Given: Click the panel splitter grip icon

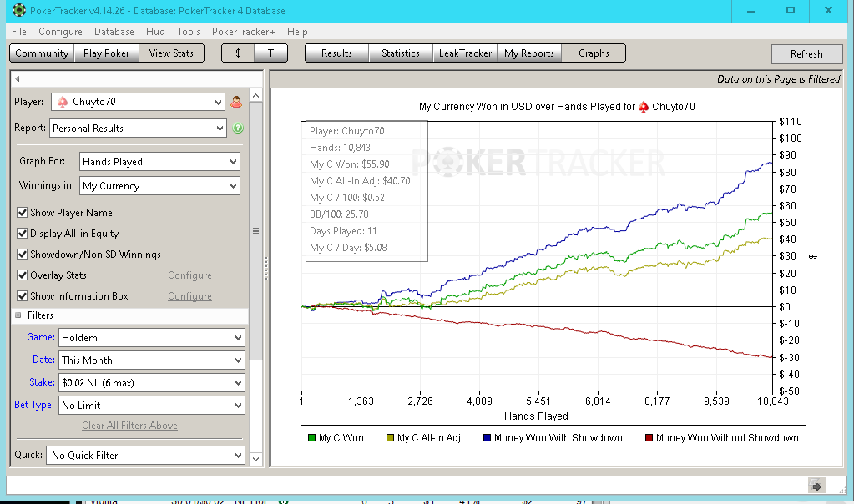Looking at the screenshot, I should pyautogui.click(x=266, y=269).
